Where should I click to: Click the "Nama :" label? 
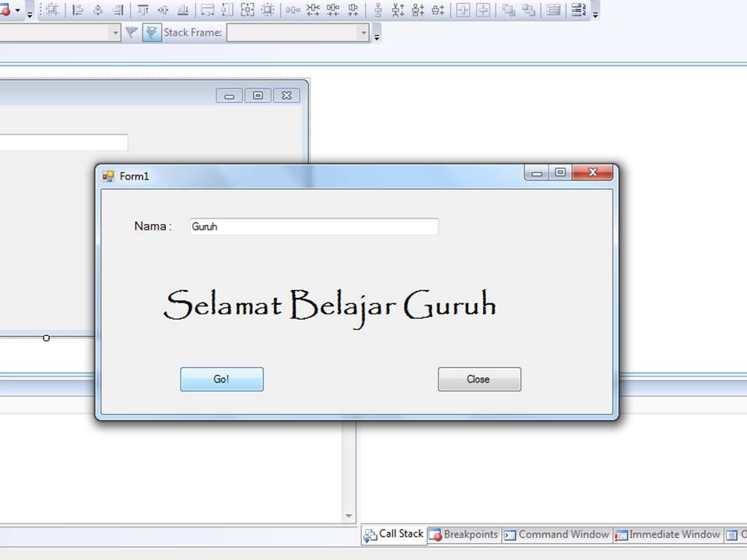153,226
